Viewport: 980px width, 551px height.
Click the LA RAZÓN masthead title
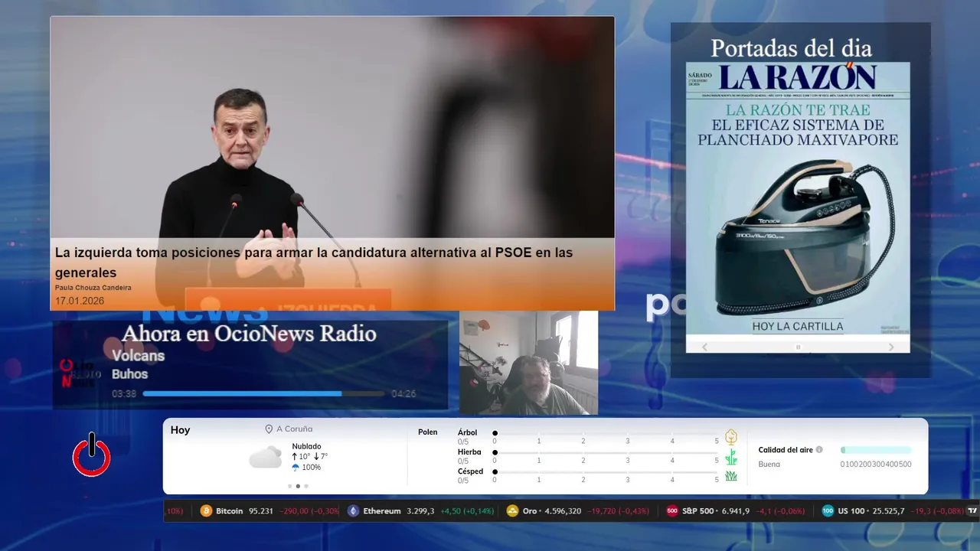tap(797, 77)
